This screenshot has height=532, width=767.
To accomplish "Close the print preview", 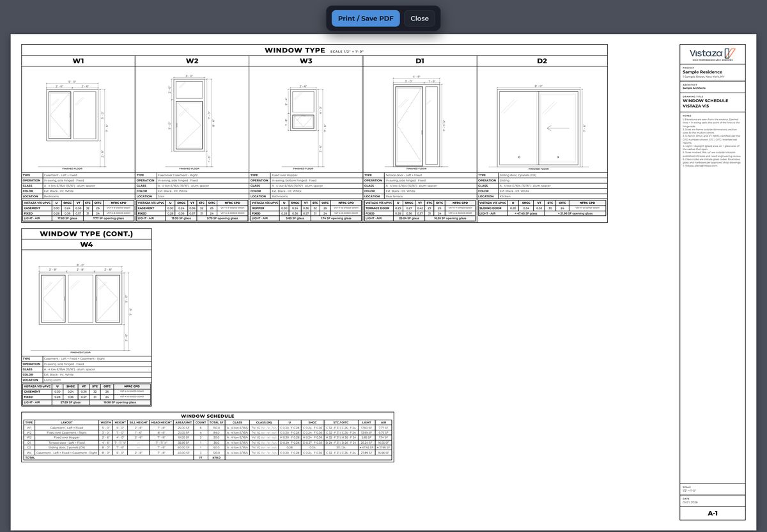I will pyautogui.click(x=419, y=19).
